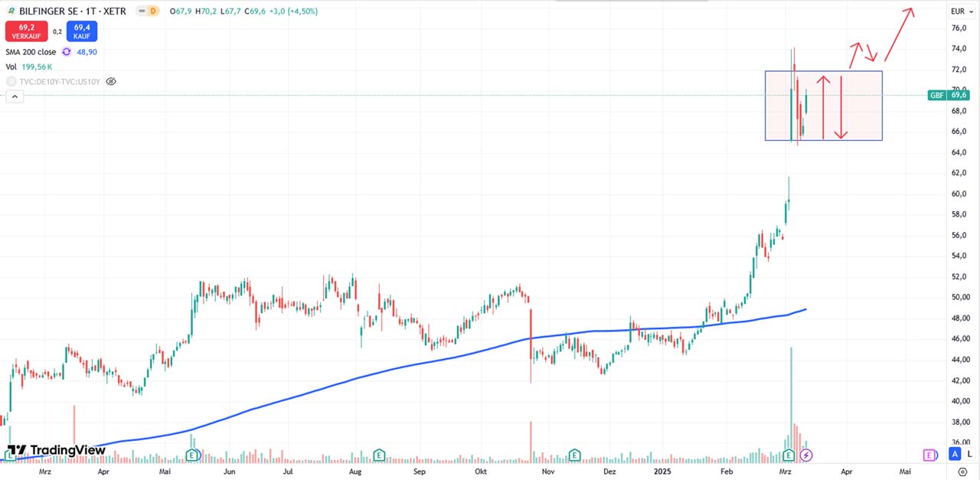Image resolution: width=980 pixels, height=480 pixels.
Task: Click the current price label 69,6 on axis
Action: coord(960,96)
